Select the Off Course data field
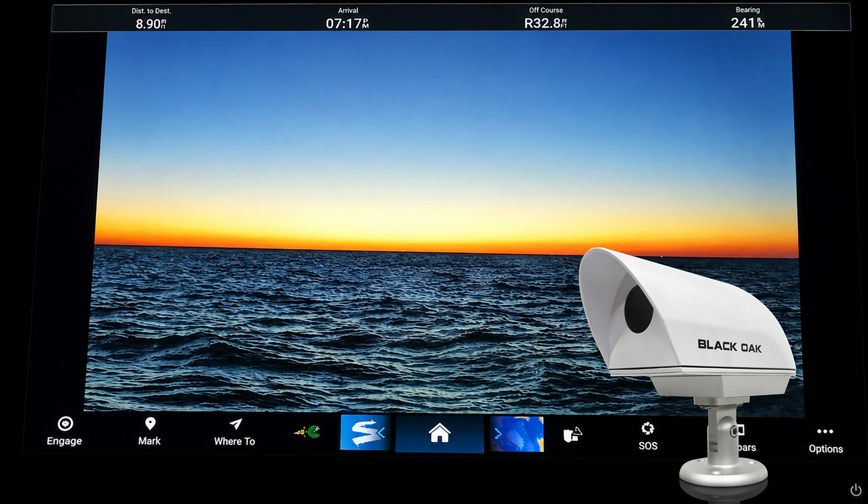868x504 pixels. tap(546, 18)
